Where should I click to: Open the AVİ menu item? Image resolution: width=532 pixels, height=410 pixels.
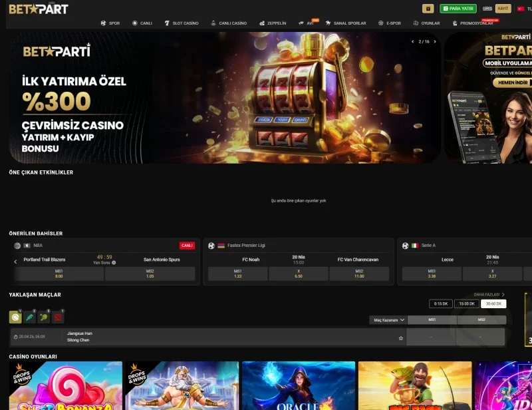pos(307,23)
